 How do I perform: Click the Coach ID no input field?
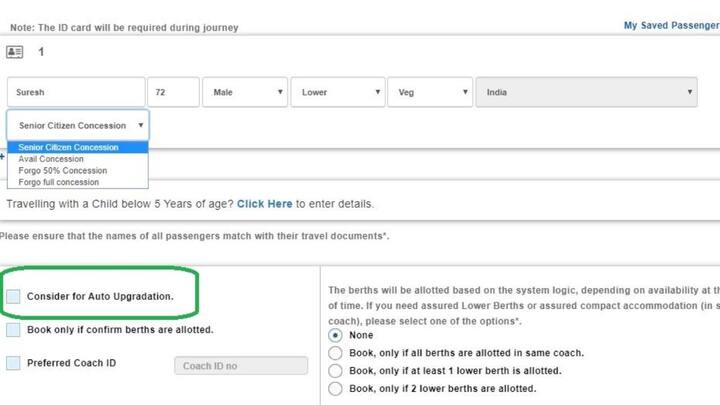240,366
